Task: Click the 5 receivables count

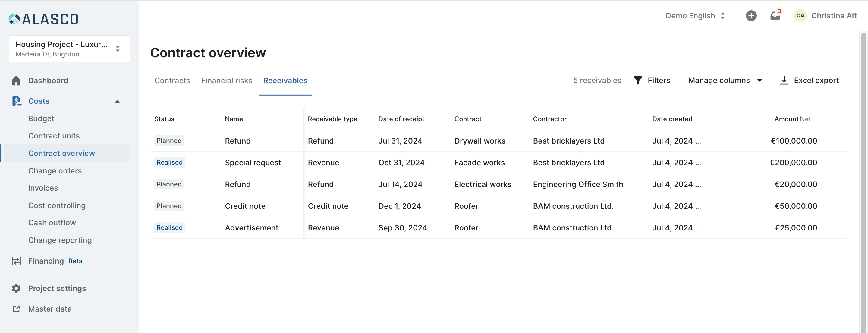Action: [597, 80]
